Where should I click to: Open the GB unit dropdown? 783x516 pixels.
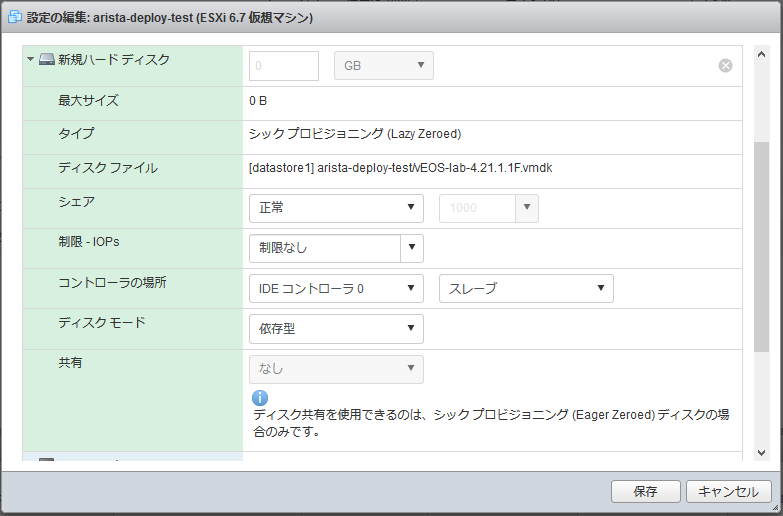(x=384, y=65)
